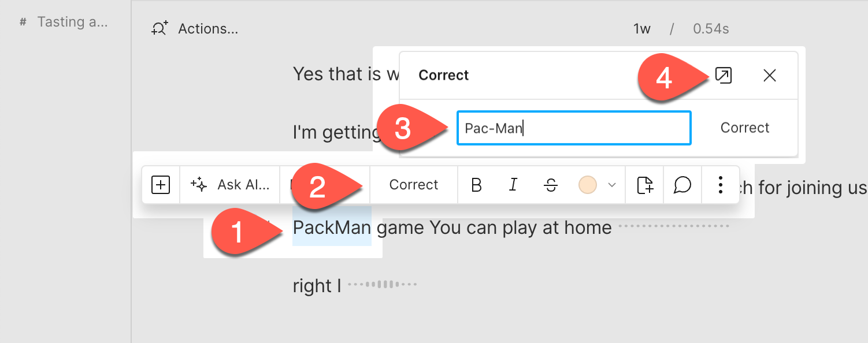Click the Actions search icon

(x=160, y=28)
